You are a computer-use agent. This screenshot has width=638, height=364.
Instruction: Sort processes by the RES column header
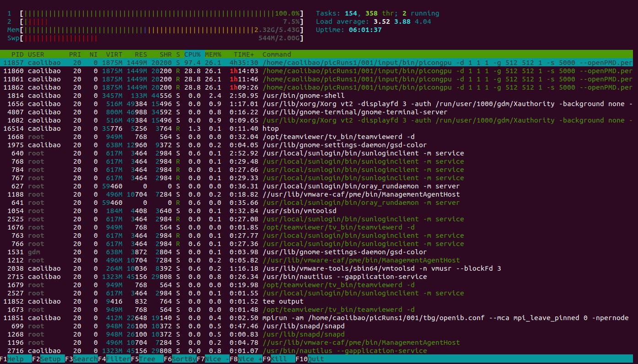[x=141, y=54]
